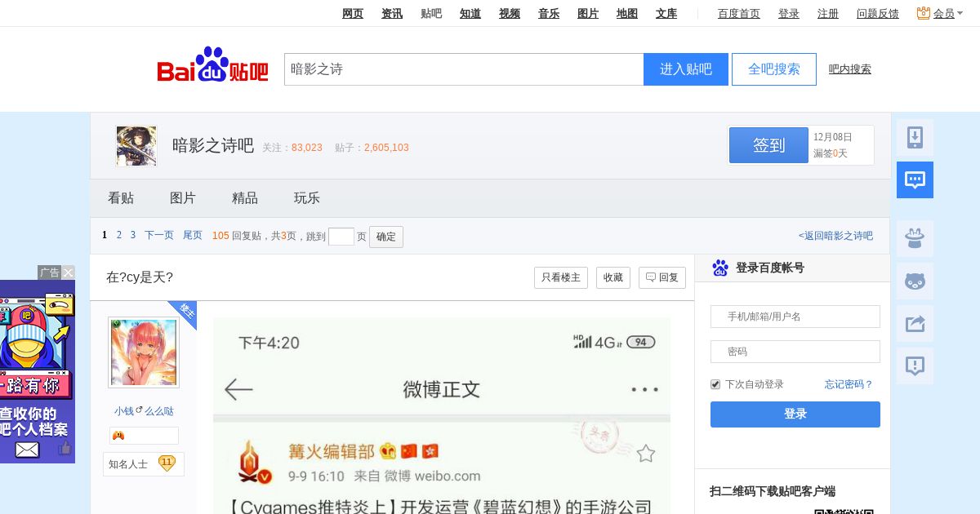Click poster 小钱 avatar image
The image size is (980, 514).
144,352
